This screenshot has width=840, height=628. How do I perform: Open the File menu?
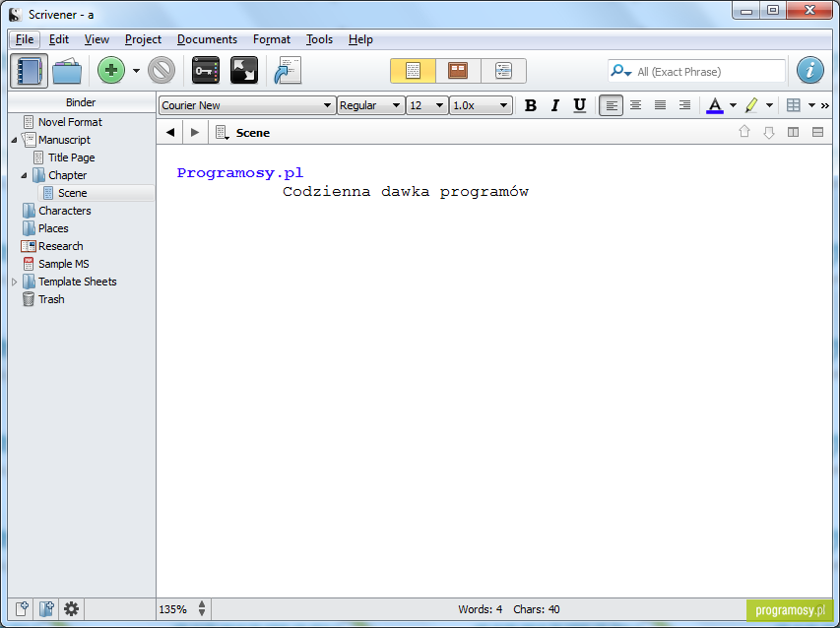click(25, 39)
